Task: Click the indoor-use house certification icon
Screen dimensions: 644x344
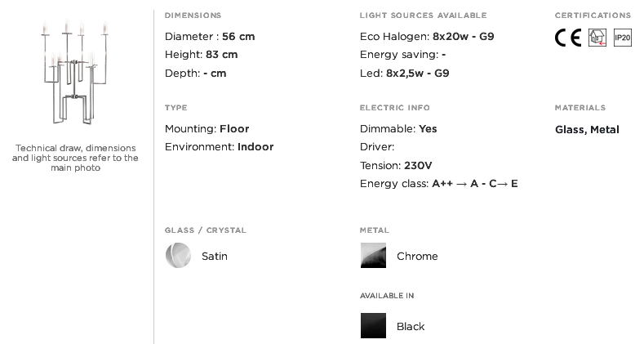Action: pyautogui.click(x=597, y=38)
